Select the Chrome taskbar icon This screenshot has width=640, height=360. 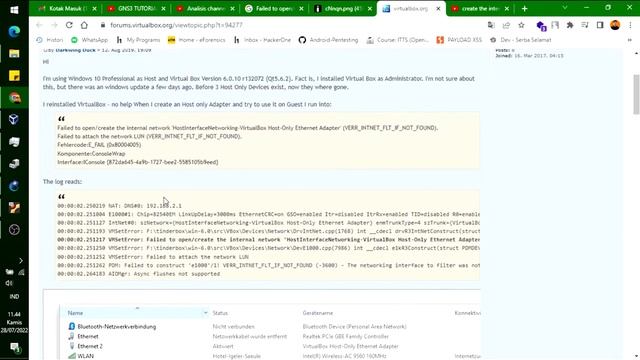[14, 98]
